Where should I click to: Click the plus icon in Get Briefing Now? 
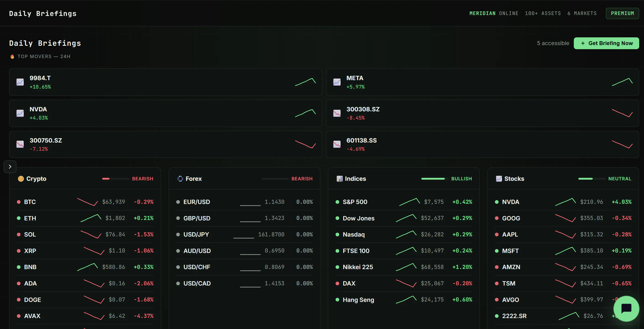tap(583, 43)
